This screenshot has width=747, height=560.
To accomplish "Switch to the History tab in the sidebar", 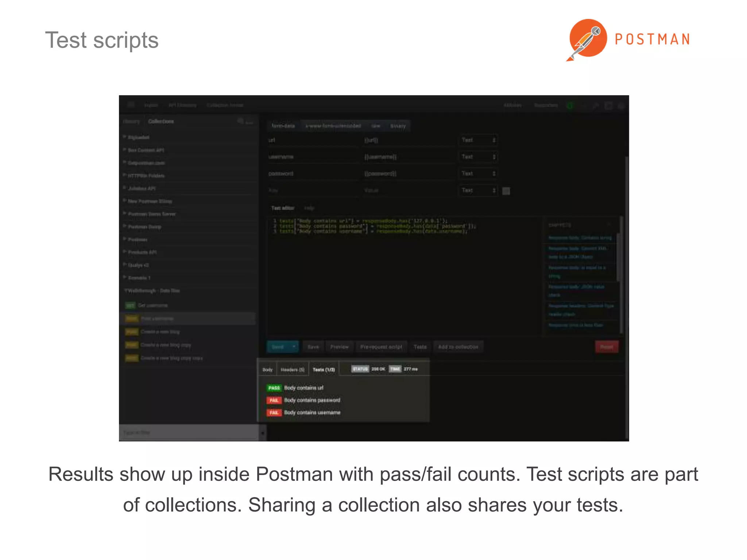I will (x=132, y=121).
